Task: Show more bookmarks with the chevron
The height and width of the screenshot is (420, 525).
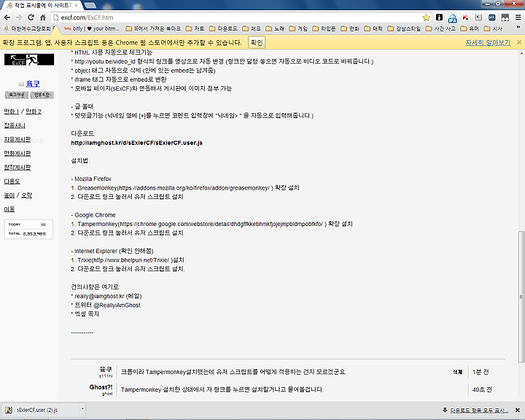Action: click(x=518, y=28)
